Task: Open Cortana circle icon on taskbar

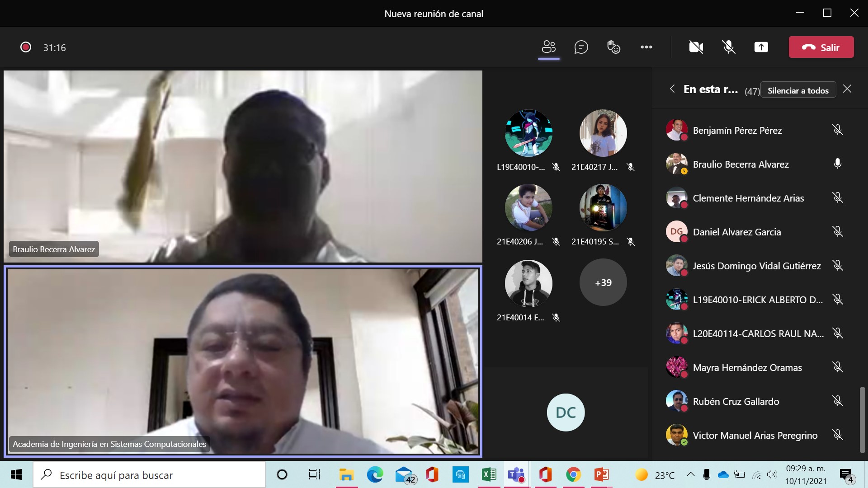Action: [282, 475]
